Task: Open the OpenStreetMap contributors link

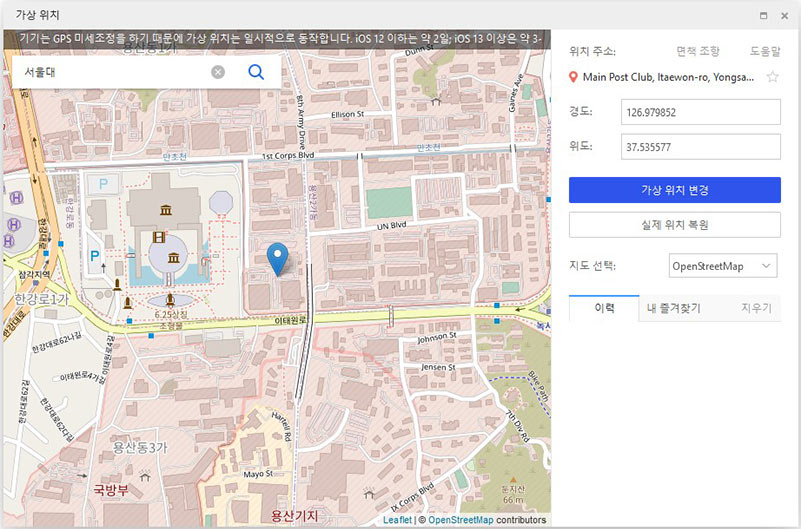Action: click(461, 520)
